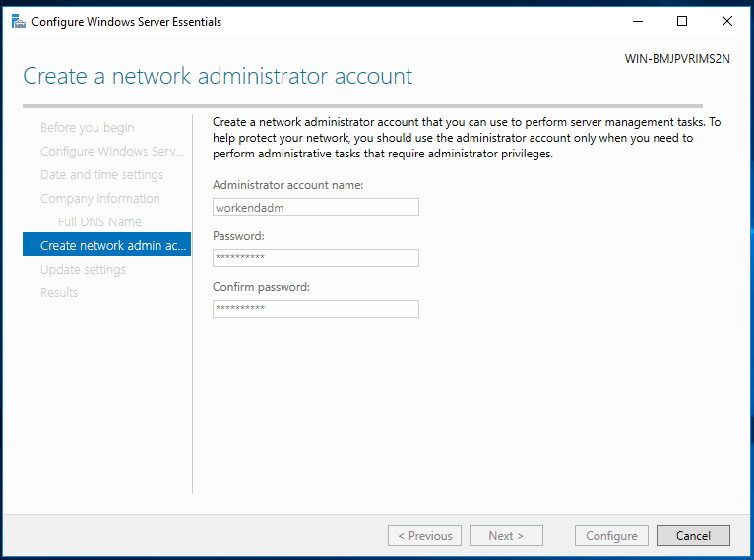Open the Before you begin step
This screenshot has width=754, height=560.
point(87,127)
